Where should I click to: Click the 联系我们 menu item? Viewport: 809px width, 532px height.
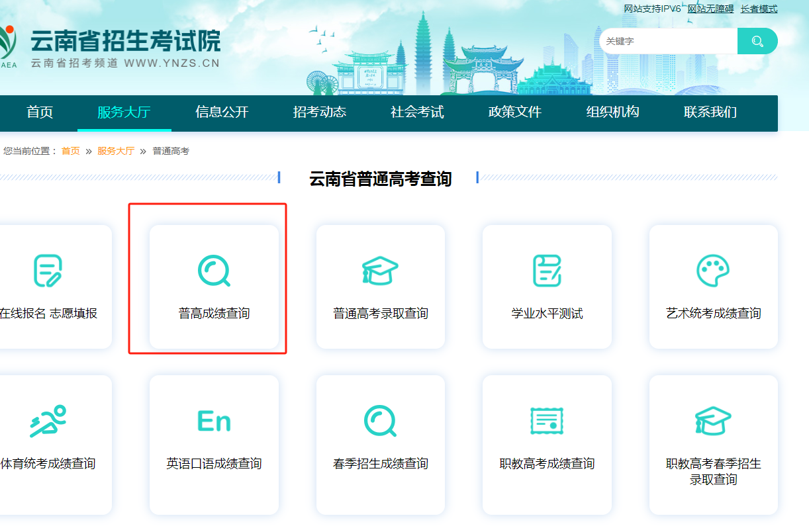pos(710,112)
